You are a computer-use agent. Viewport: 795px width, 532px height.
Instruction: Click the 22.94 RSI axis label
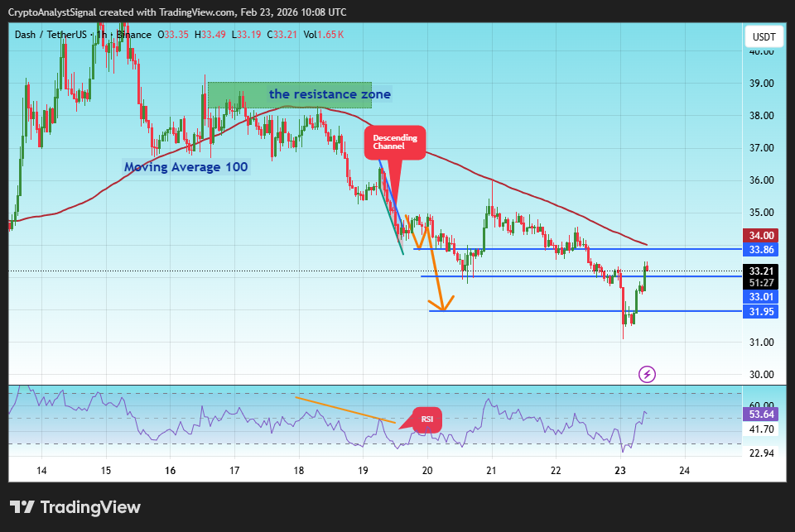762,453
